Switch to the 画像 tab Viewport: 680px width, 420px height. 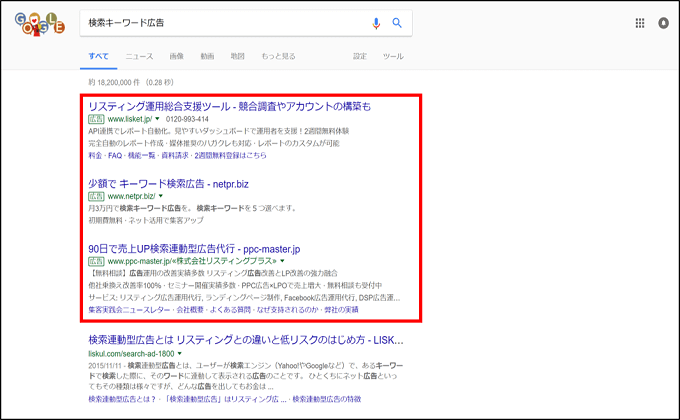[177, 56]
